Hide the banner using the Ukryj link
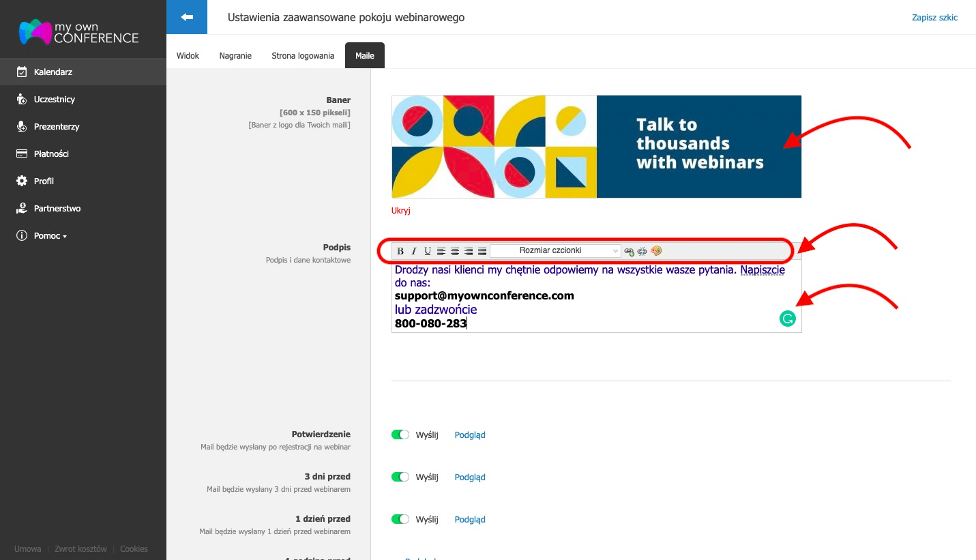The height and width of the screenshot is (560, 976). pos(400,210)
